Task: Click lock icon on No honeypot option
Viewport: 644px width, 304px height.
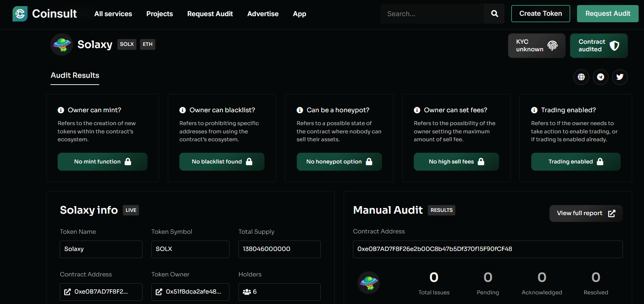Action: coord(369,161)
